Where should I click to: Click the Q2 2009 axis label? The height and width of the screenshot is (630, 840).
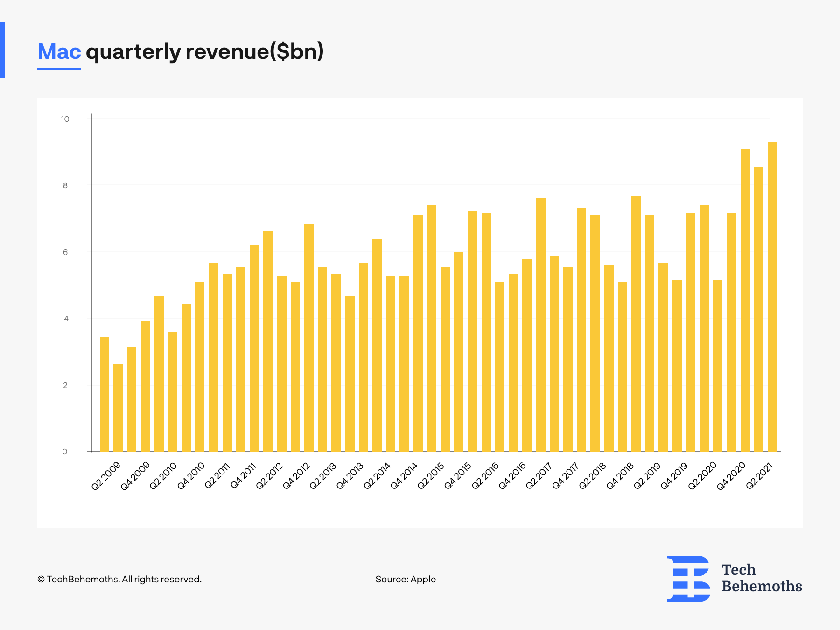click(106, 476)
